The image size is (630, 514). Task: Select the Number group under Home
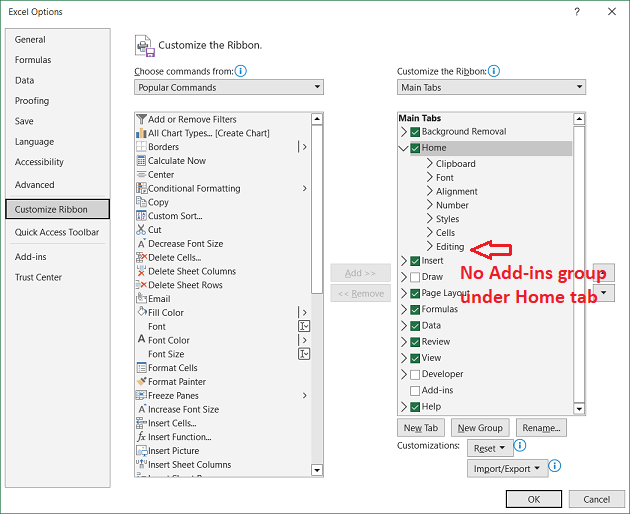tap(452, 205)
